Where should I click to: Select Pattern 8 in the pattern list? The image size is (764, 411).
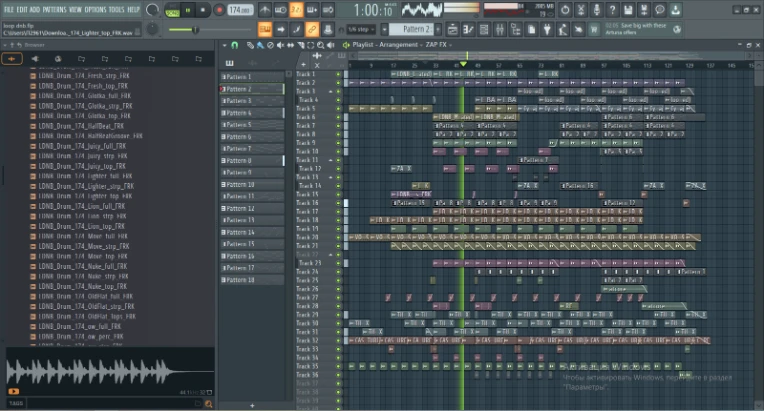[240, 161]
